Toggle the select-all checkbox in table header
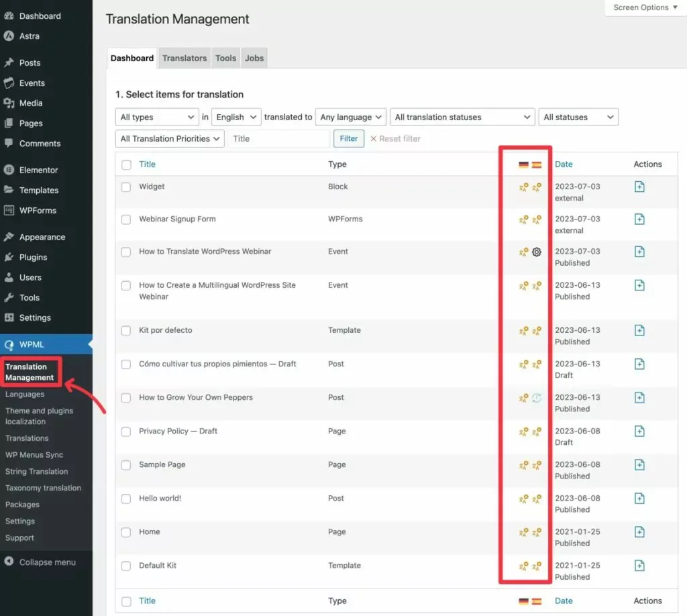Screen dimensions: 687x616 pyautogui.click(x=126, y=164)
